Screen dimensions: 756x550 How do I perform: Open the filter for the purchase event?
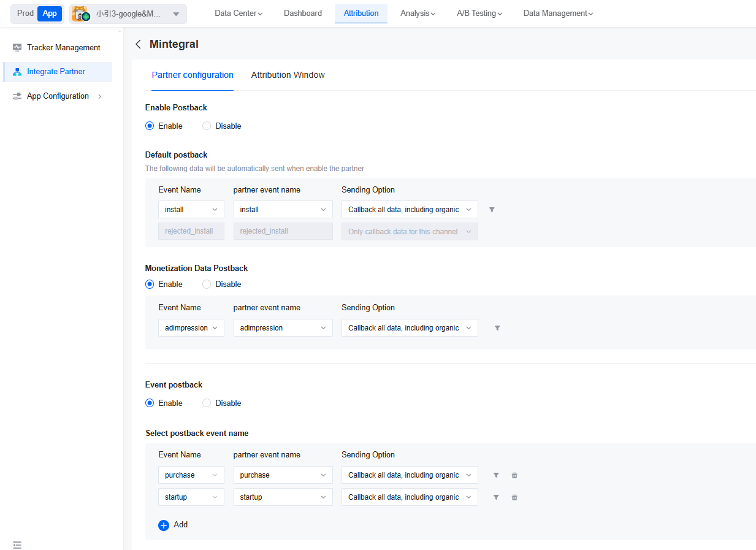(x=496, y=475)
